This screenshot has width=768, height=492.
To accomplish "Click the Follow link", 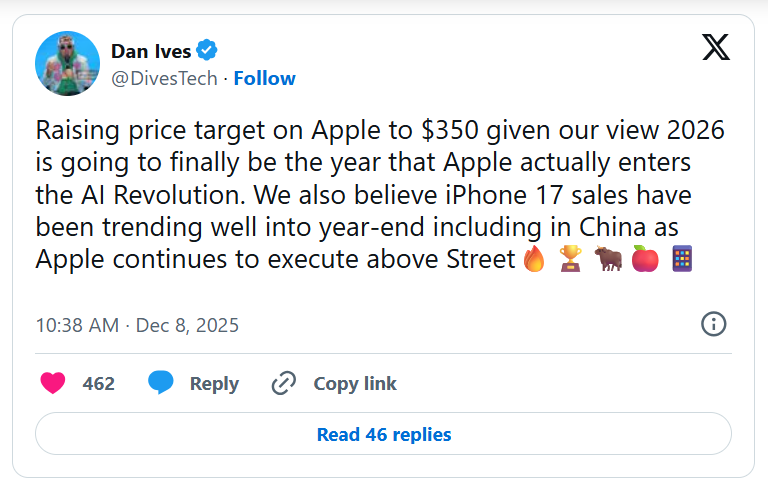I will [x=264, y=78].
